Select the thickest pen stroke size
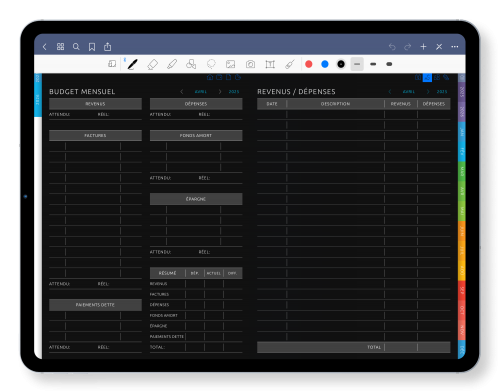 pos(389,64)
